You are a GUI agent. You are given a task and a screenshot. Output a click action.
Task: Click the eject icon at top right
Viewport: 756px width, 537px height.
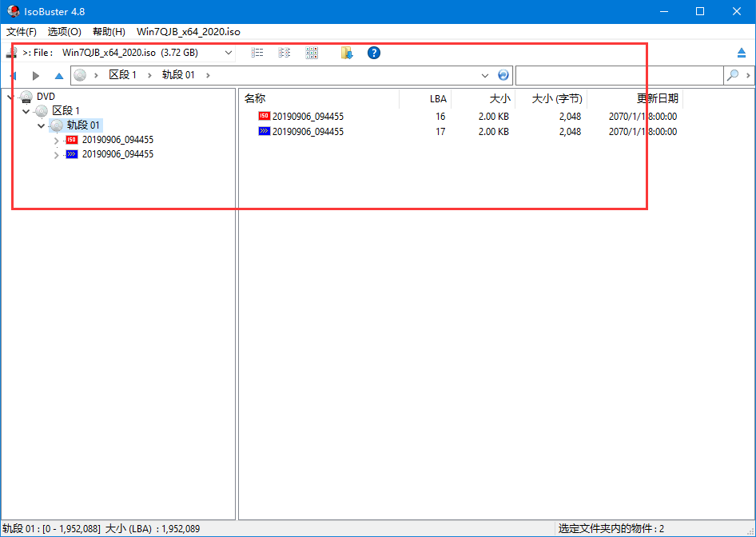(741, 53)
